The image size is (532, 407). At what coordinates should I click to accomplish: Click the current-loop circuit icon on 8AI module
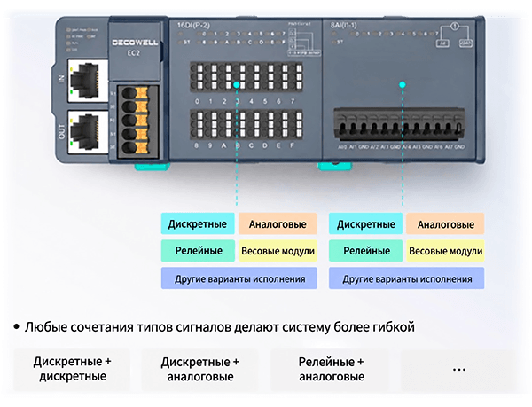point(454,35)
